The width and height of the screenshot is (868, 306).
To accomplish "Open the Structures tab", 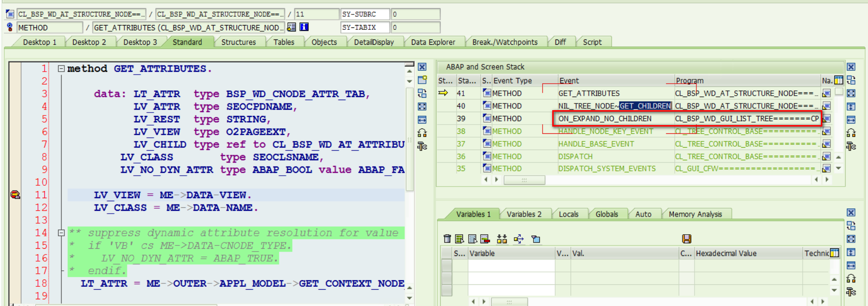I will tap(238, 42).
